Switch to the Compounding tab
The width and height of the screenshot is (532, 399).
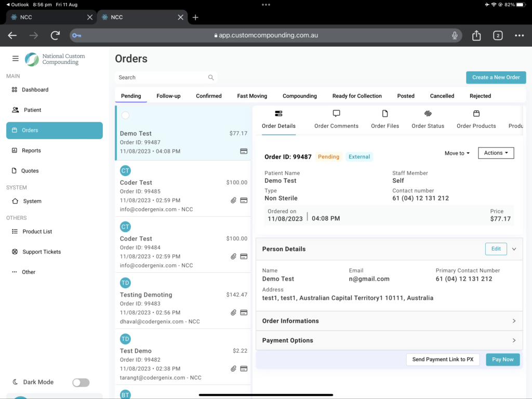tap(299, 96)
